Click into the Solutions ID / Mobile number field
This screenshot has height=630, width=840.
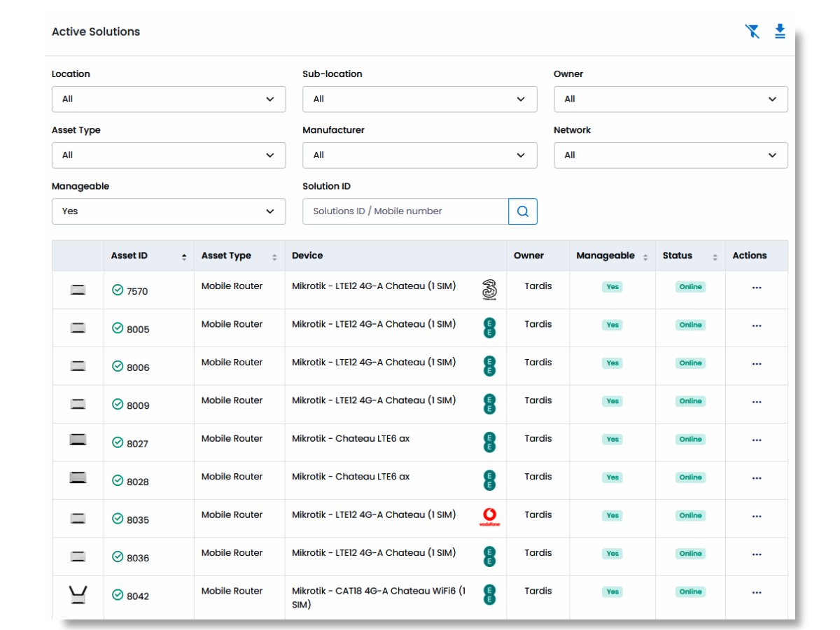point(405,211)
